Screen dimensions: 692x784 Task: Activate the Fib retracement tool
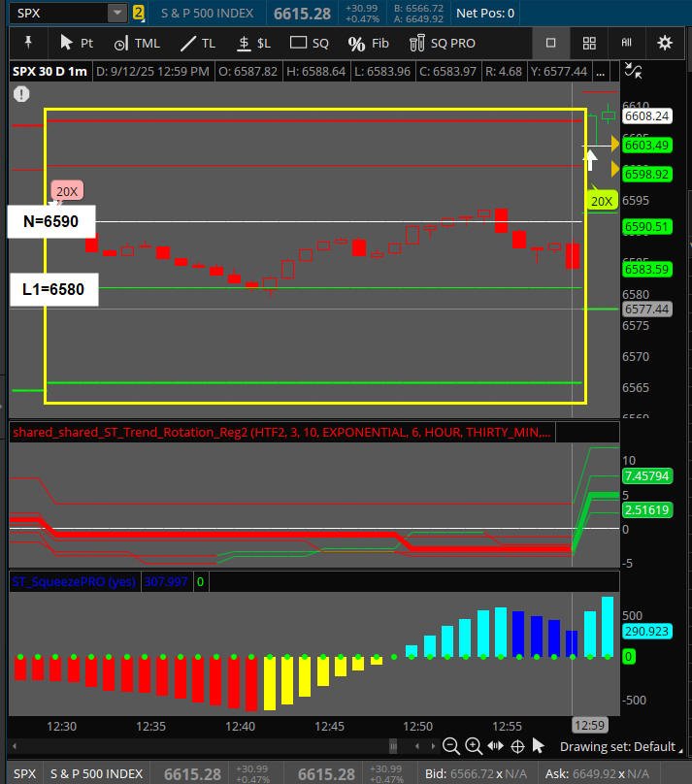pyautogui.click(x=369, y=43)
